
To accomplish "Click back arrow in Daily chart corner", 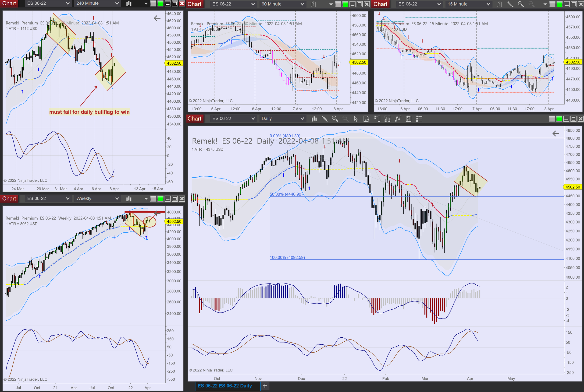I will pyautogui.click(x=556, y=133).
